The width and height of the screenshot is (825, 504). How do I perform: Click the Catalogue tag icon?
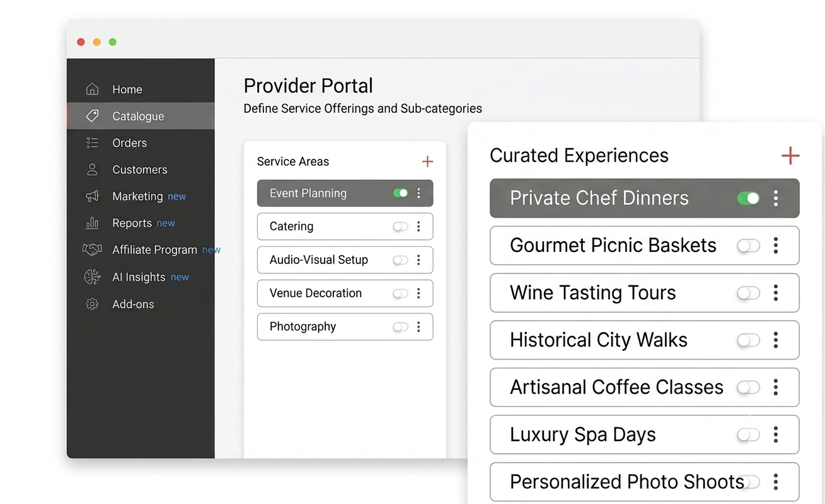point(92,116)
